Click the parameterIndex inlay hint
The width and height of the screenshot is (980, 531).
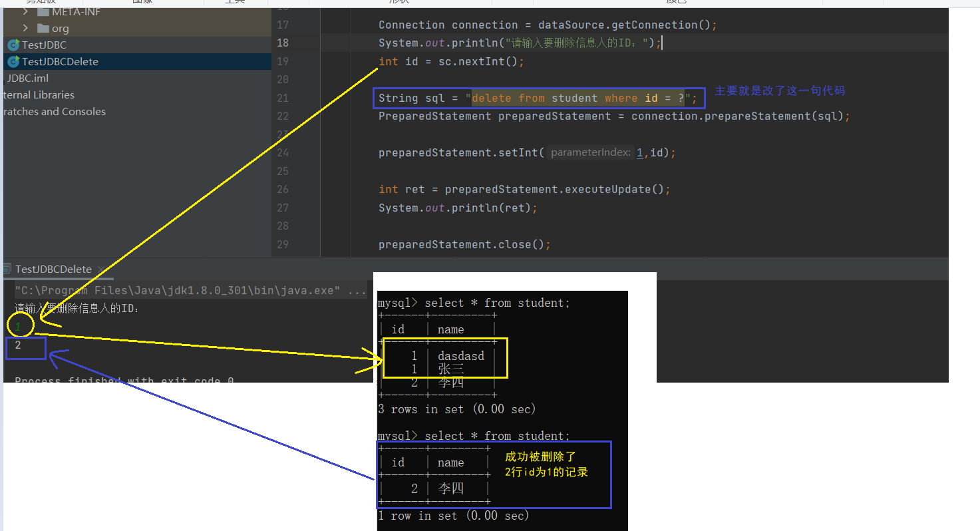590,152
